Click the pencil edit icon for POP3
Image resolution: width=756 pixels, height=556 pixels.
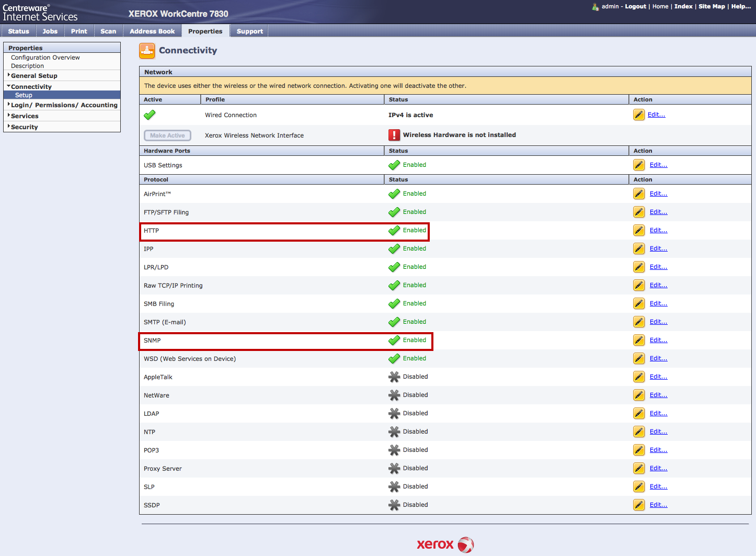coord(639,450)
